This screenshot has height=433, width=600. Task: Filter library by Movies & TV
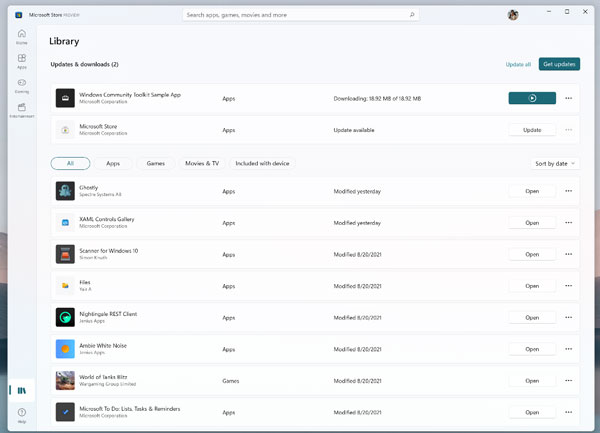point(202,163)
